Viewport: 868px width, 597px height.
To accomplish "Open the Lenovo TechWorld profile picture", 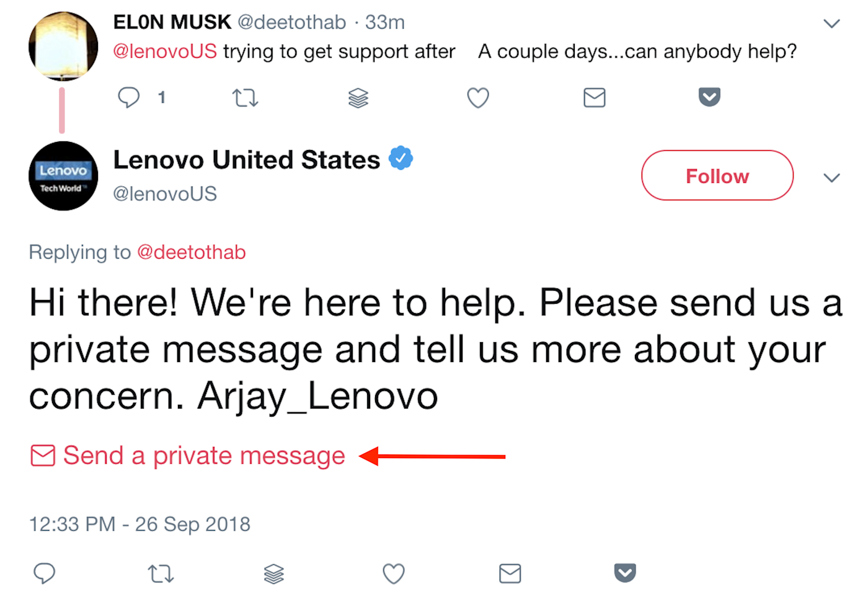I will coord(63,176).
